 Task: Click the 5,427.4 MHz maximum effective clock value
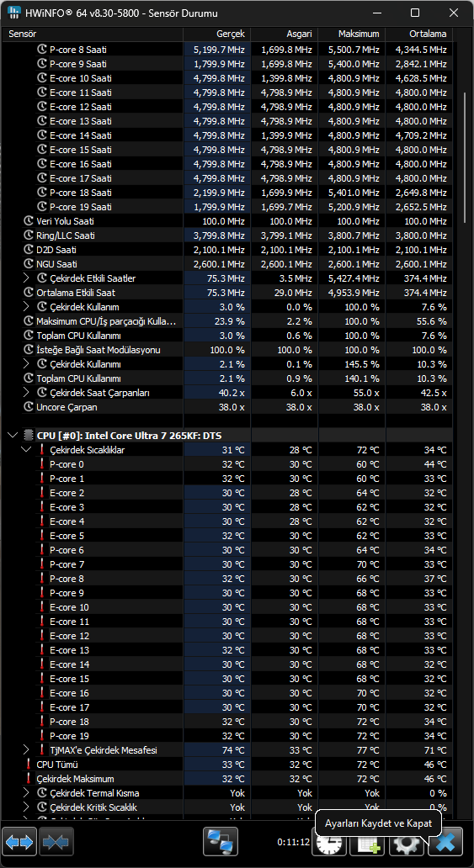[x=354, y=278]
